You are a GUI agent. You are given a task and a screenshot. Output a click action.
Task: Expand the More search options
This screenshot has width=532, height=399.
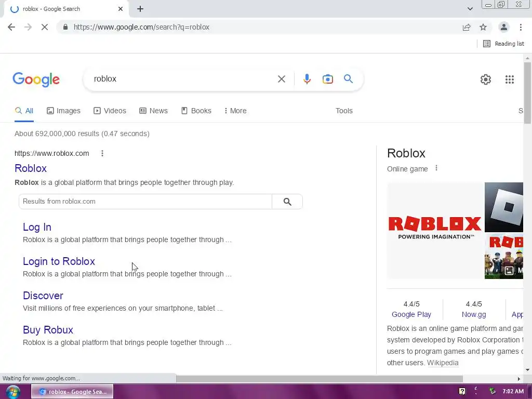click(x=235, y=111)
